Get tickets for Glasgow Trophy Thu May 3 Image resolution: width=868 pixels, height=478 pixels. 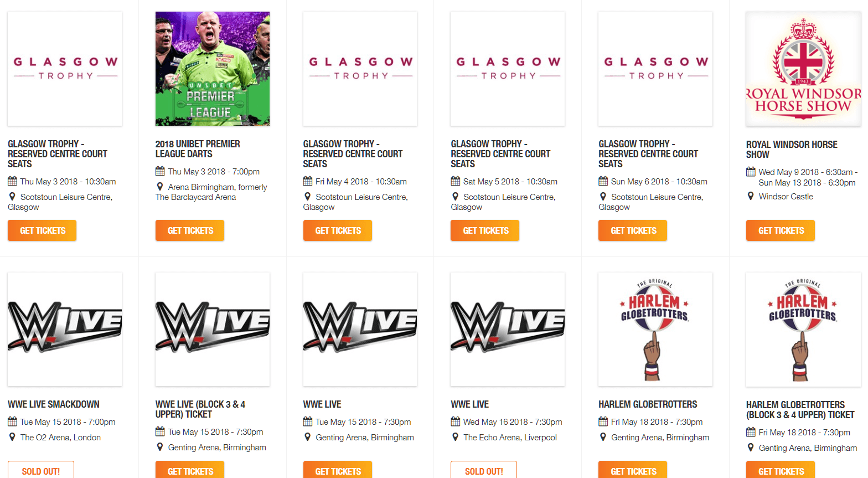point(42,230)
